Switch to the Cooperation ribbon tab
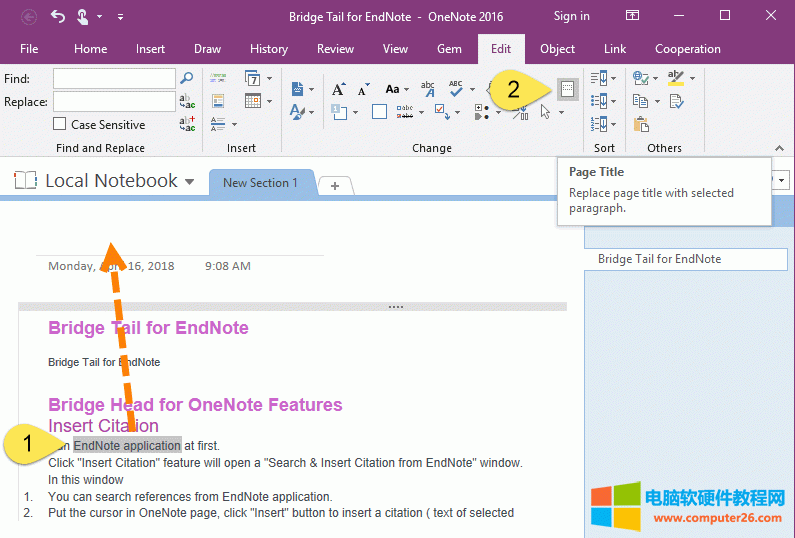 pos(687,49)
